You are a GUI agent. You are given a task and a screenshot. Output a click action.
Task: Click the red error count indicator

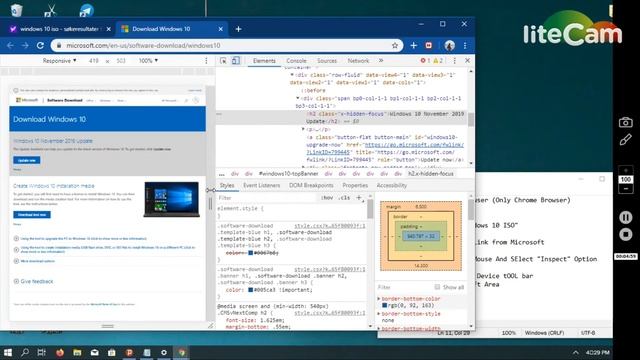tap(425, 61)
